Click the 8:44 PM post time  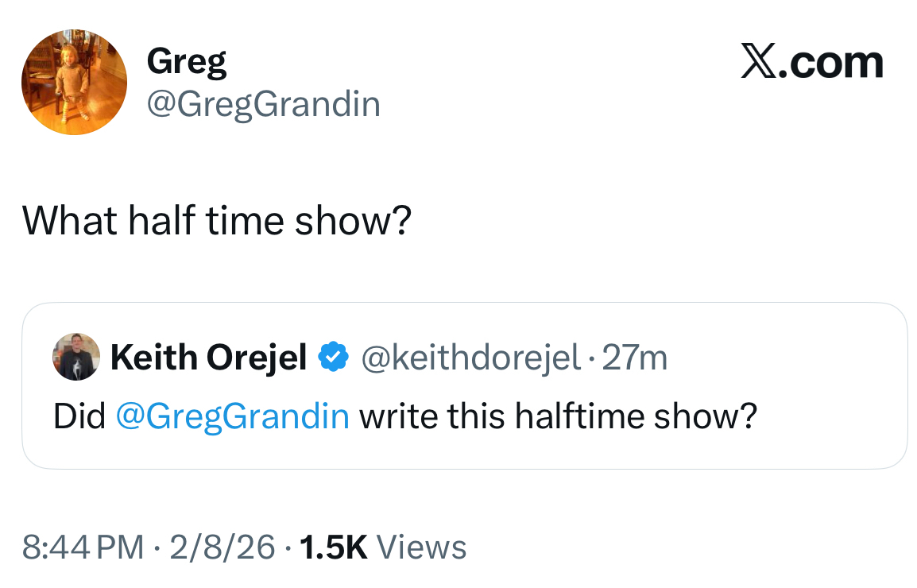[83, 547]
